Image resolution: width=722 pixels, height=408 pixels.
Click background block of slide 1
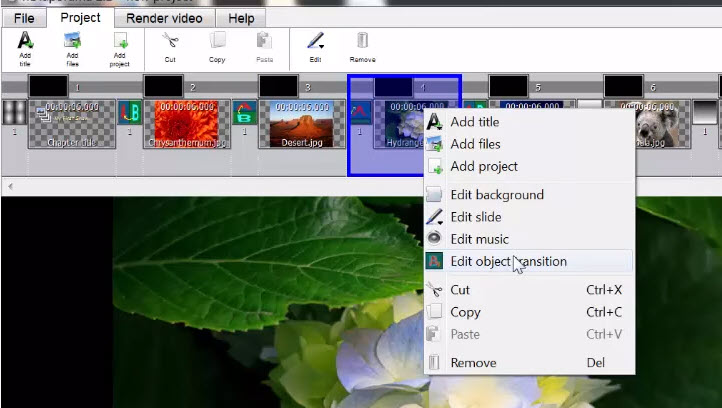point(48,87)
